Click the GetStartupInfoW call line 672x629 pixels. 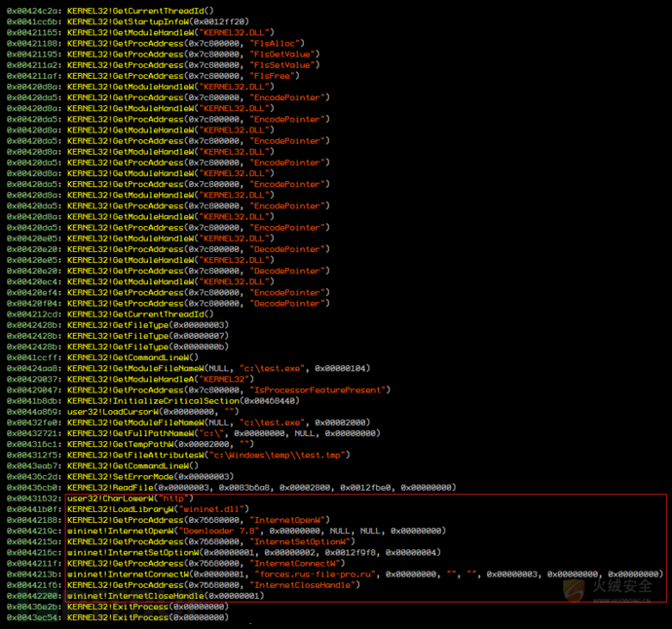(128, 21)
